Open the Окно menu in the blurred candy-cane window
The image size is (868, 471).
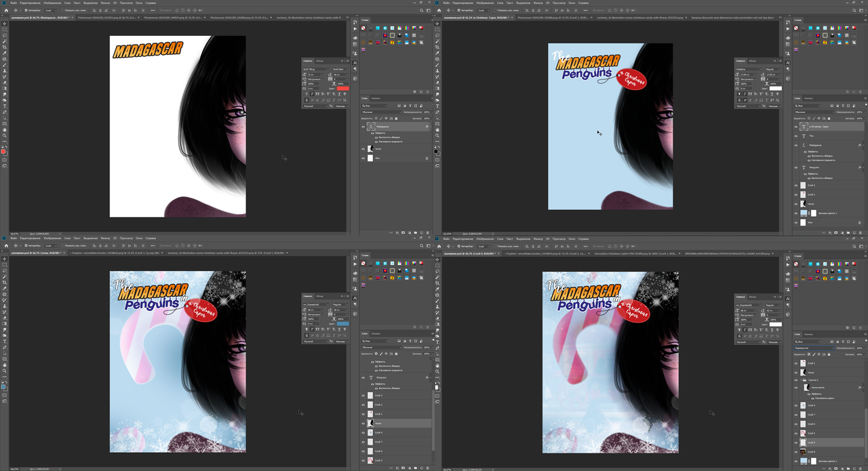[x=572, y=239]
